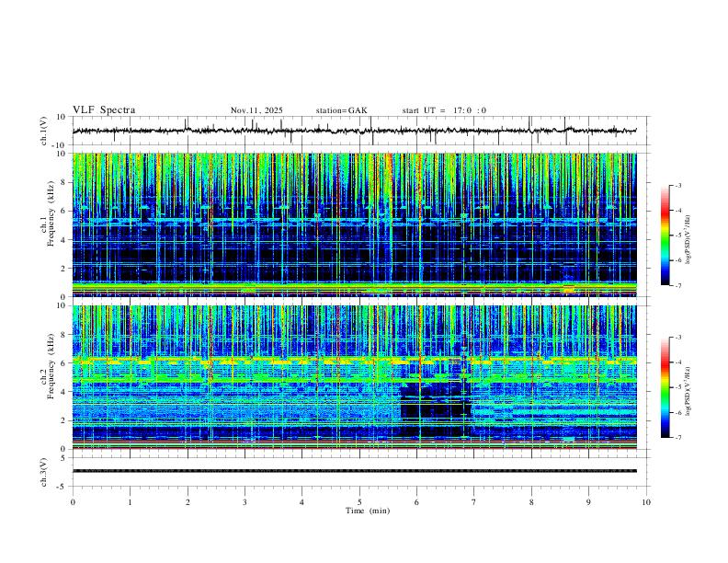Click the 'ch.3(V)' axis label
This screenshot has height=563, width=728.
click(x=43, y=472)
